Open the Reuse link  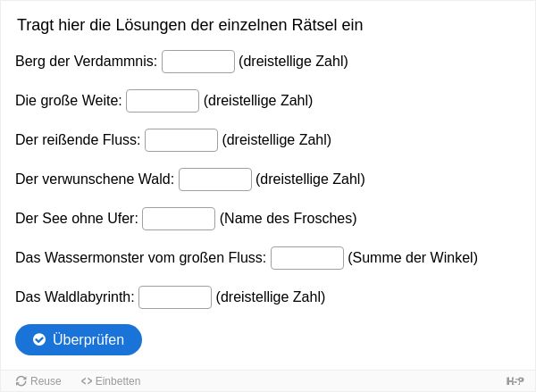[38, 380]
